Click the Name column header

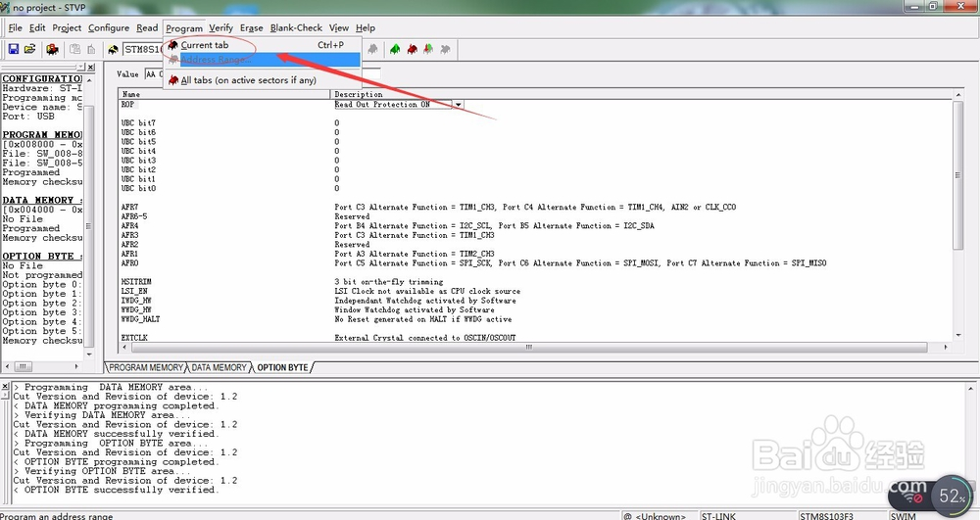coord(224,94)
